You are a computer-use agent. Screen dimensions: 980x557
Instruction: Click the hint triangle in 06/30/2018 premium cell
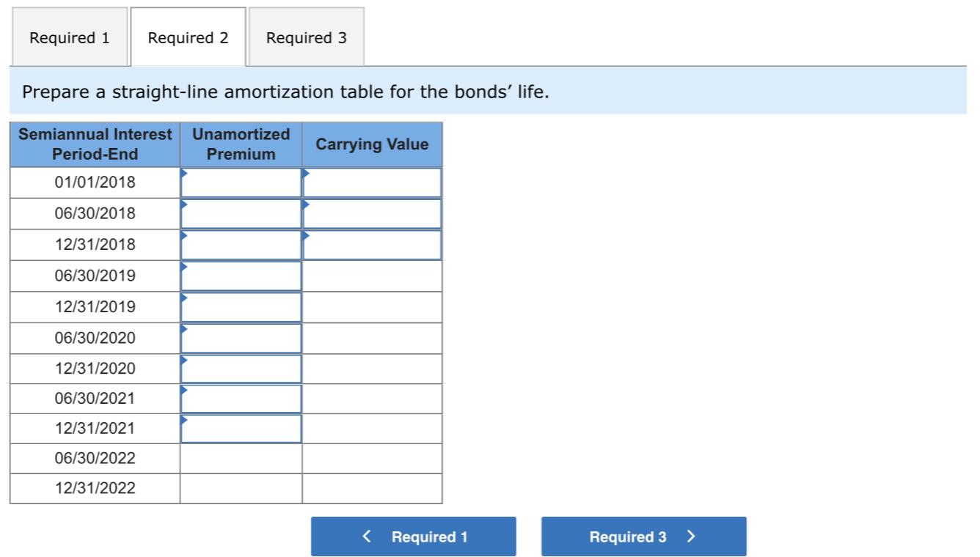[183, 204]
